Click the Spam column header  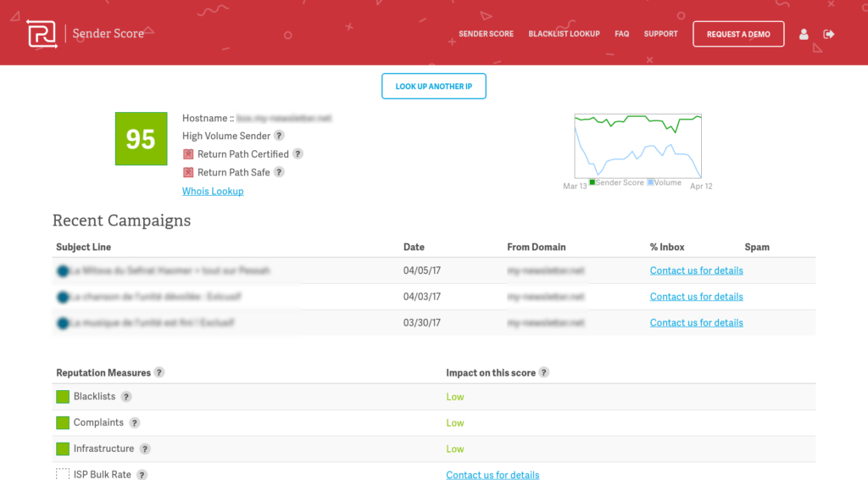[757, 248]
